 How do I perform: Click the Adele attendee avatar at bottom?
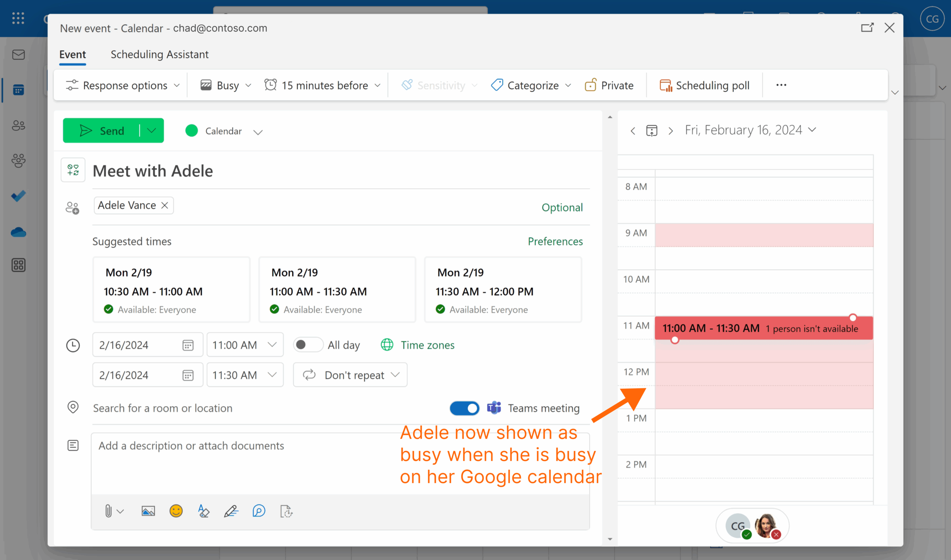[766, 526]
